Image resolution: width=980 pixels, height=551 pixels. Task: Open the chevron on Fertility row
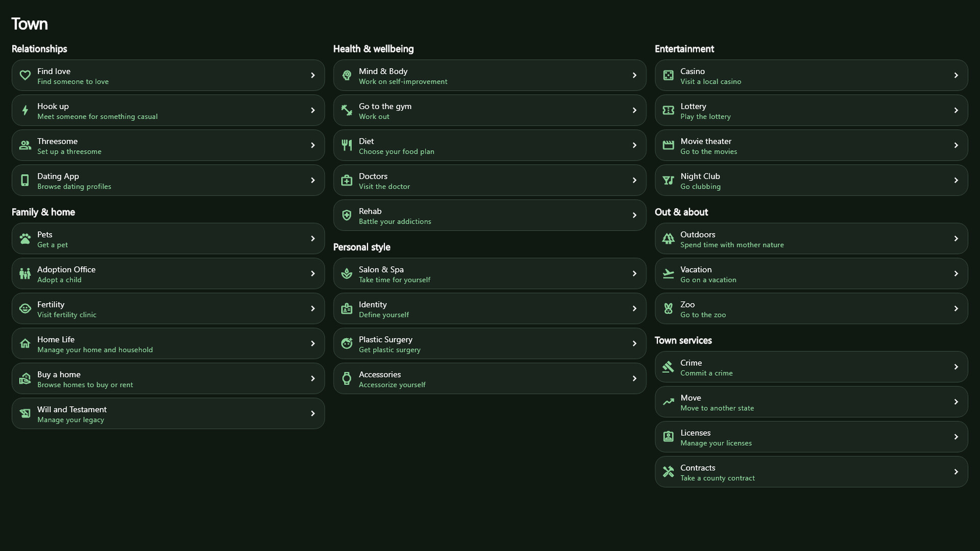tap(313, 309)
